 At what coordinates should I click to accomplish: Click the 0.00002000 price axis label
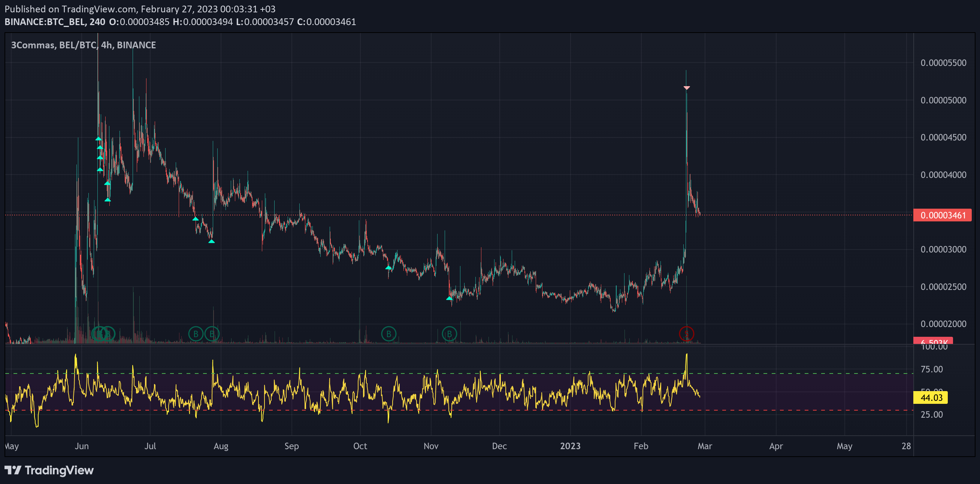pyautogui.click(x=943, y=324)
